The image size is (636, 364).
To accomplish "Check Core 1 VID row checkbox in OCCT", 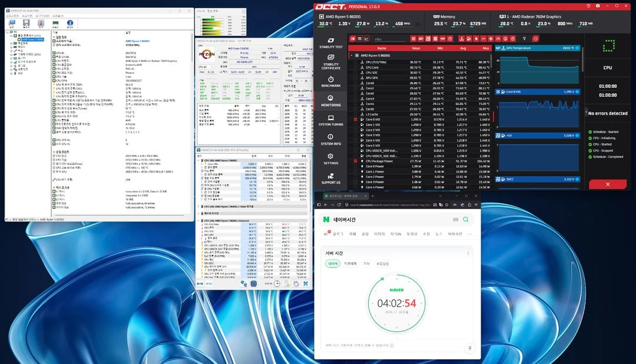I will point(356,125).
